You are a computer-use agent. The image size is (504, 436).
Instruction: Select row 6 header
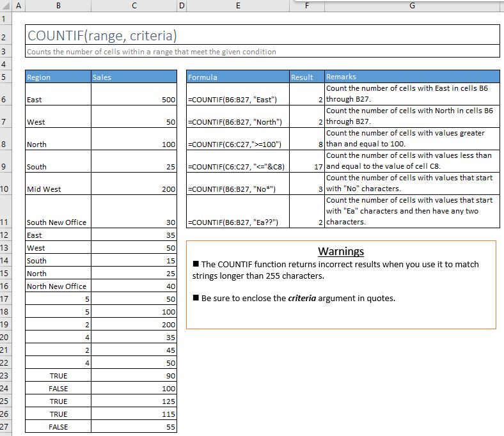pos(6,94)
